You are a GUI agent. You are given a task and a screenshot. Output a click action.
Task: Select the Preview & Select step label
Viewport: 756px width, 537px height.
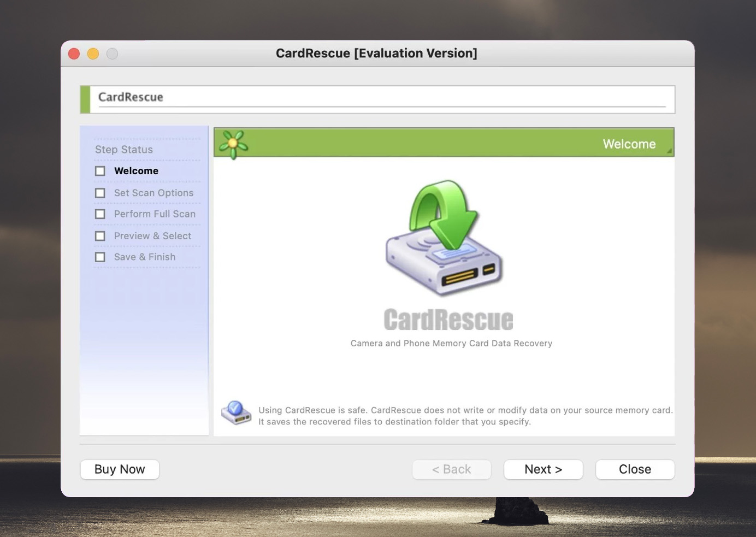pyautogui.click(x=152, y=236)
